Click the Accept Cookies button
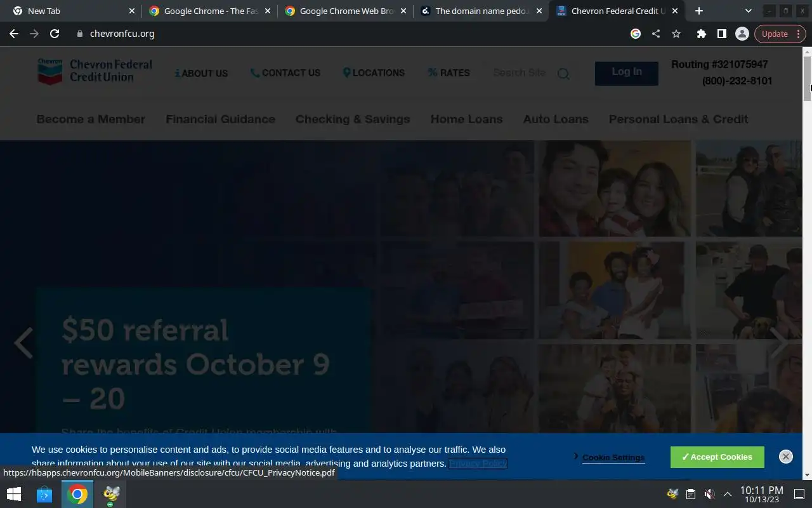The image size is (812, 508). pyautogui.click(x=717, y=457)
